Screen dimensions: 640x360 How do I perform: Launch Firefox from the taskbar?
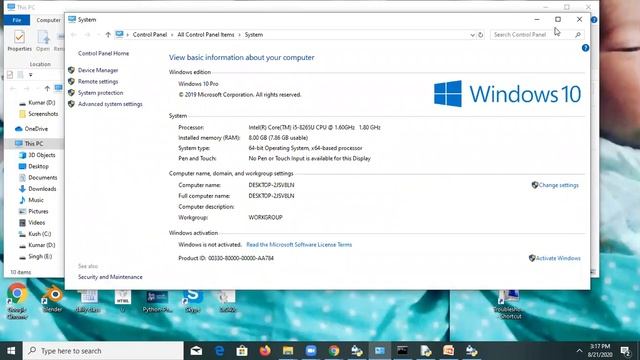point(265,351)
